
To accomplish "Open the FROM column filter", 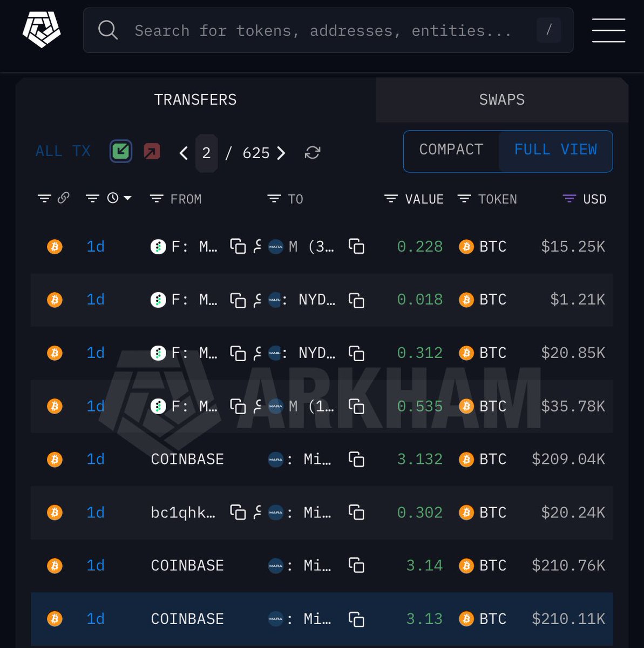I will click(x=157, y=199).
